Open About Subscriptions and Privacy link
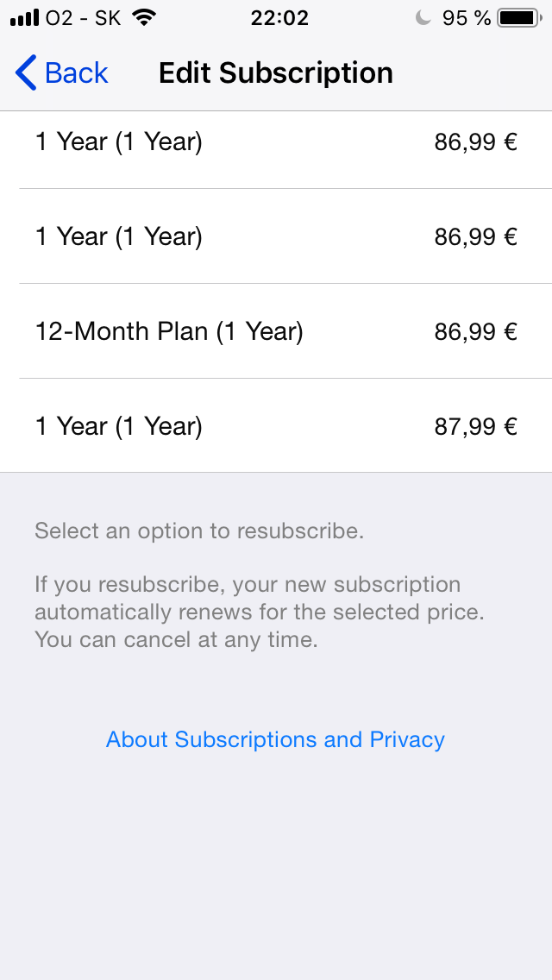The height and width of the screenshot is (980, 552). point(275,739)
